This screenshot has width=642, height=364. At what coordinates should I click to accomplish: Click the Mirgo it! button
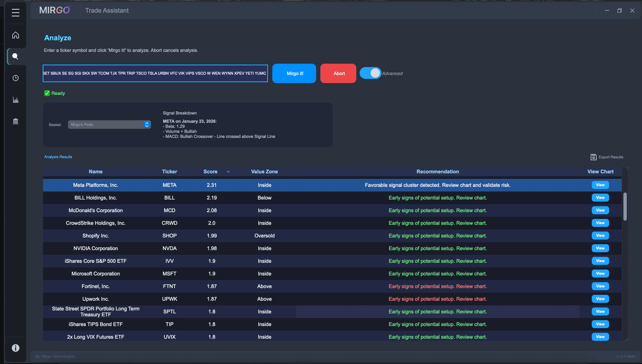pyautogui.click(x=294, y=73)
